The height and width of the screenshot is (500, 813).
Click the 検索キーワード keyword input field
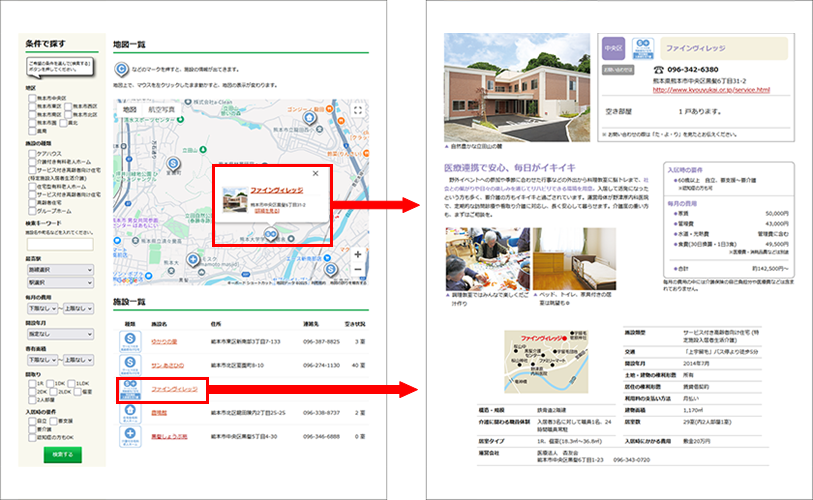coord(59,244)
